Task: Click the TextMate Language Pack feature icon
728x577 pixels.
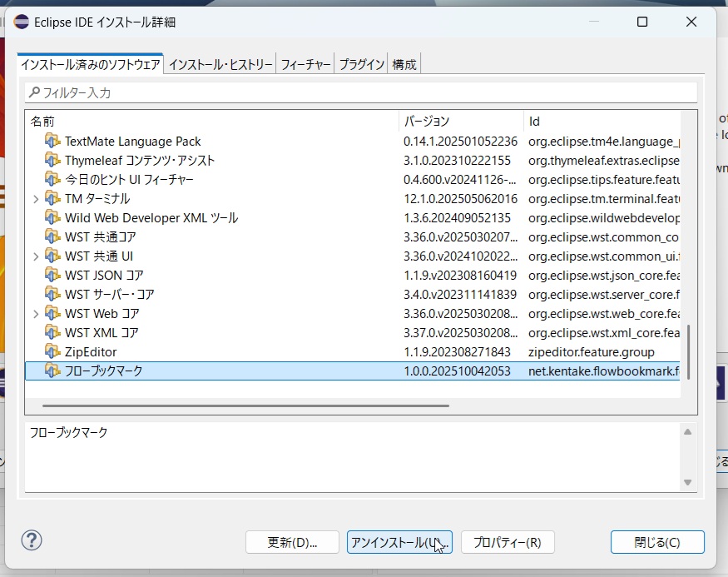Action: pyautogui.click(x=52, y=142)
